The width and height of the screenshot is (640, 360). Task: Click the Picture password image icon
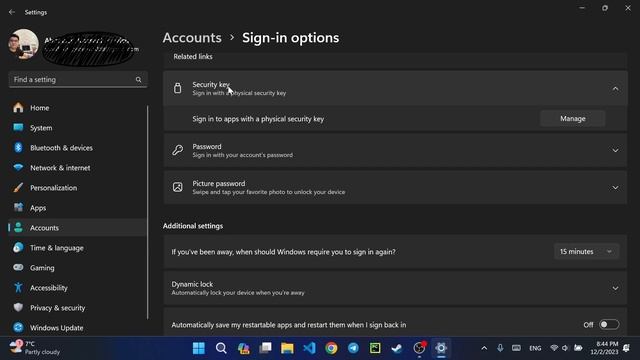click(x=178, y=187)
